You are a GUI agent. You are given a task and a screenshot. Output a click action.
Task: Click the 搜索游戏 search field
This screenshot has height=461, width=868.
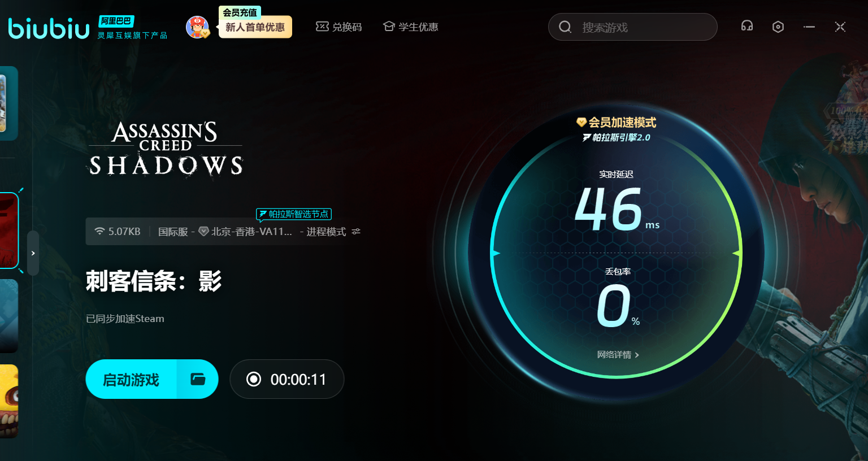[633, 27]
